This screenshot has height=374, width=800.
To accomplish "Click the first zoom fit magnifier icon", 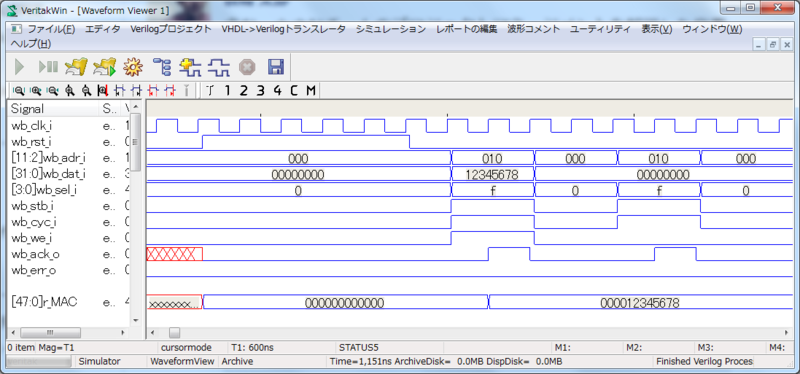I will (18, 91).
